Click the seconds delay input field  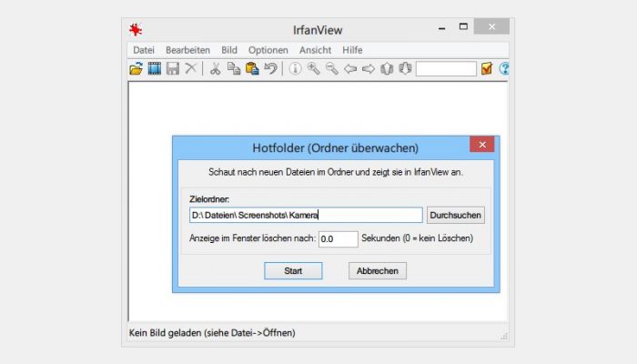pyautogui.click(x=338, y=238)
